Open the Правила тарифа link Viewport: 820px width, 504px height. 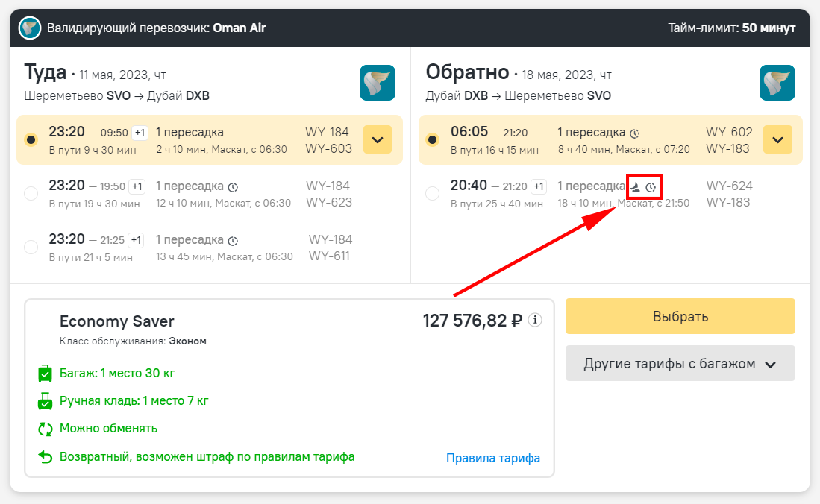(x=492, y=458)
